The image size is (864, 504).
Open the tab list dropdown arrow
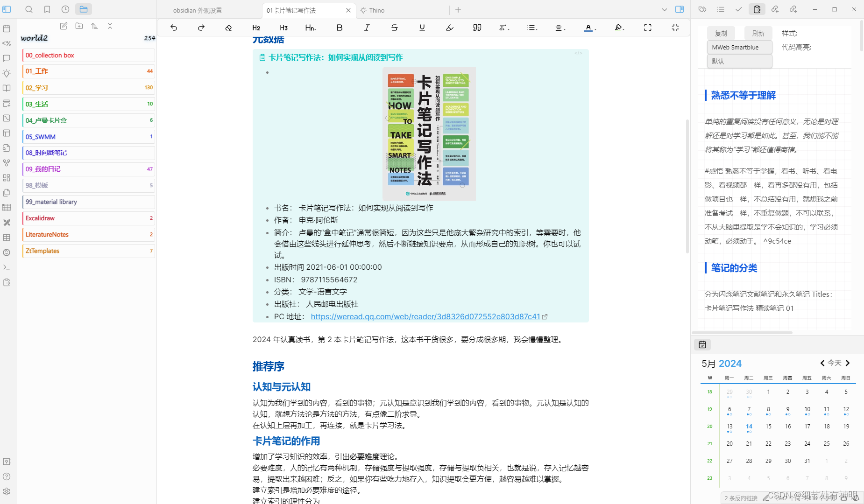click(x=665, y=9)
